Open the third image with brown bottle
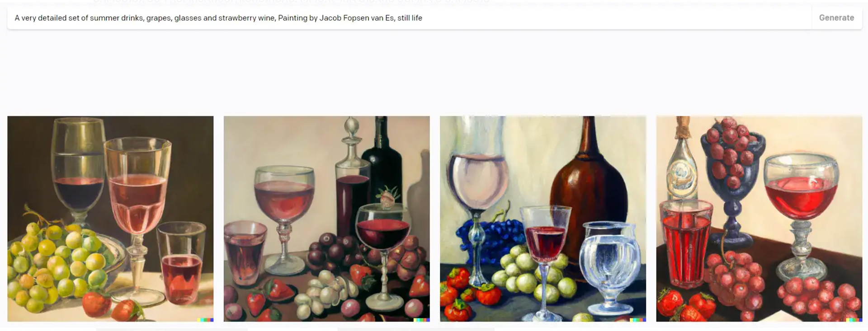Image resolution: width=868 pixels, height=331 pixels. click(542, 219)
